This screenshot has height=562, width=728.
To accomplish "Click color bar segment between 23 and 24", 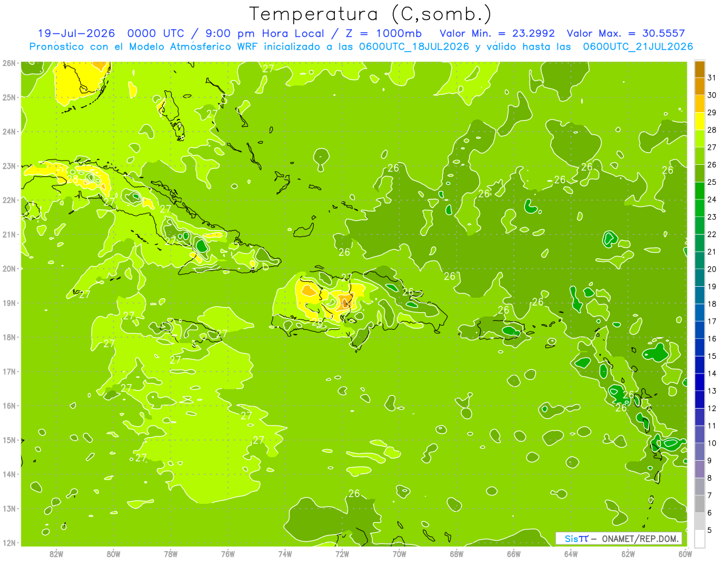I will (699, 209).
